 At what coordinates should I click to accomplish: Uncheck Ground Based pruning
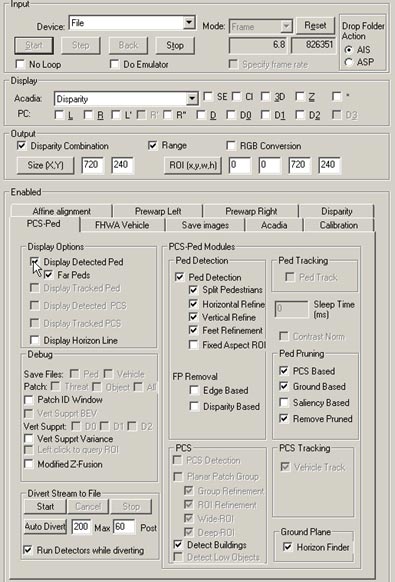tap(284, 386)
